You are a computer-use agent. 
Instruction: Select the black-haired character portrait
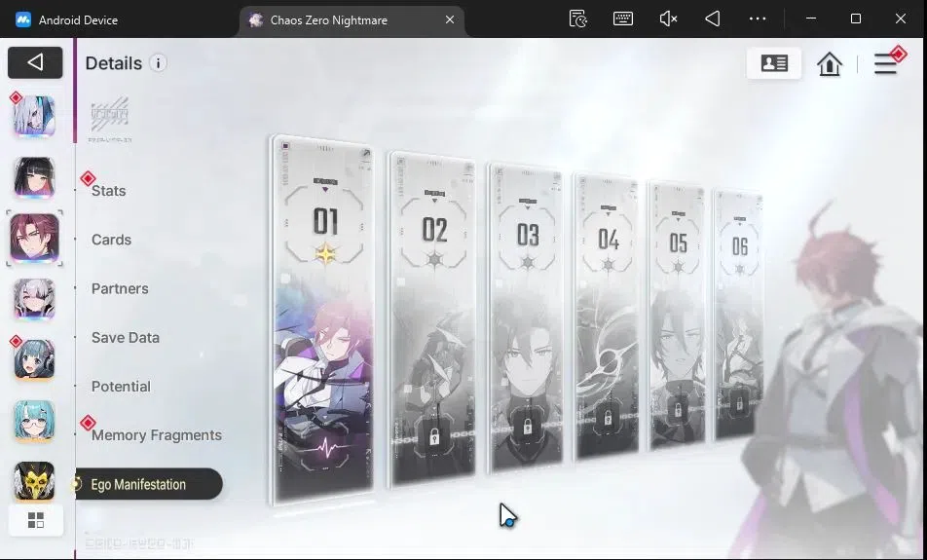pyautogui.click(x=34, y=177)
